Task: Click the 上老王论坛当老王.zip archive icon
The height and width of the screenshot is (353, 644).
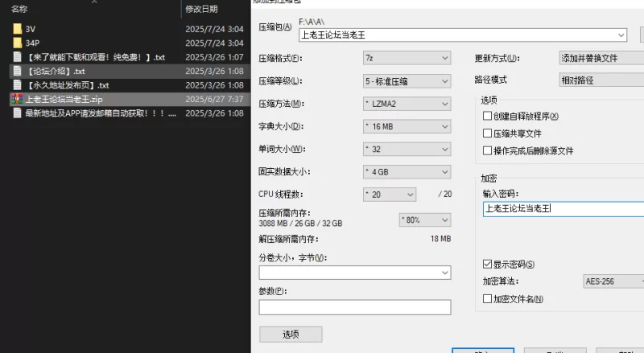Action: [x=17, y=99]
